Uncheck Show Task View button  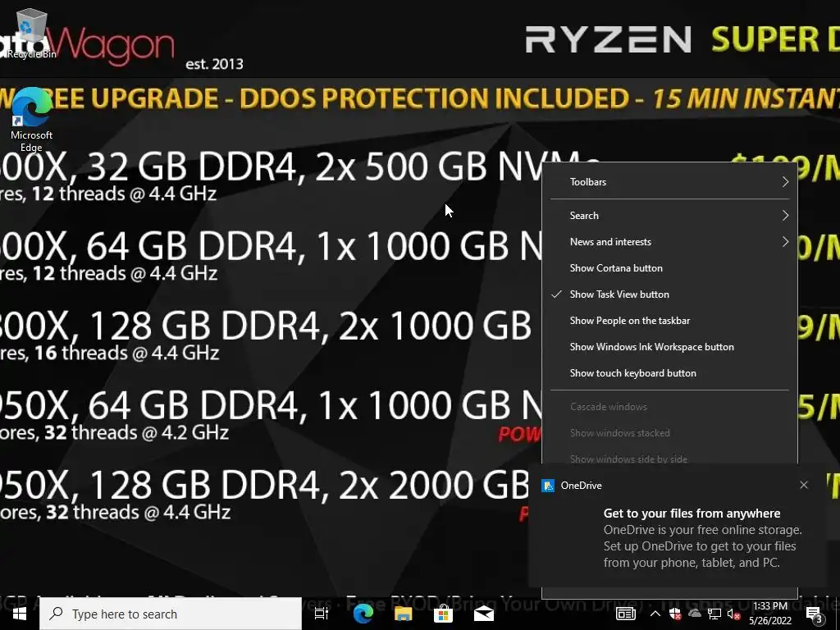pos(669,294)
